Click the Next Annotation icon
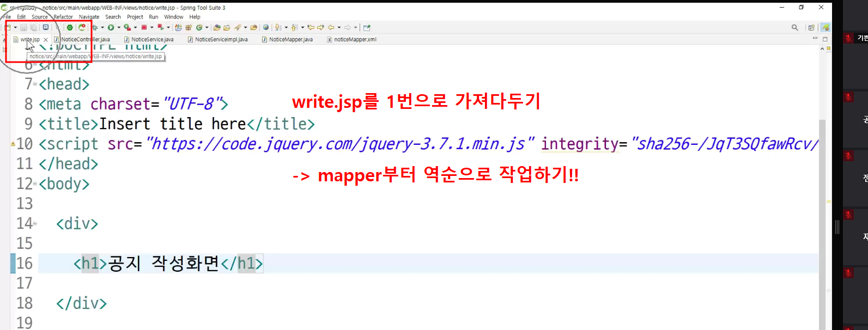868x330 pixels. [277, 27]
